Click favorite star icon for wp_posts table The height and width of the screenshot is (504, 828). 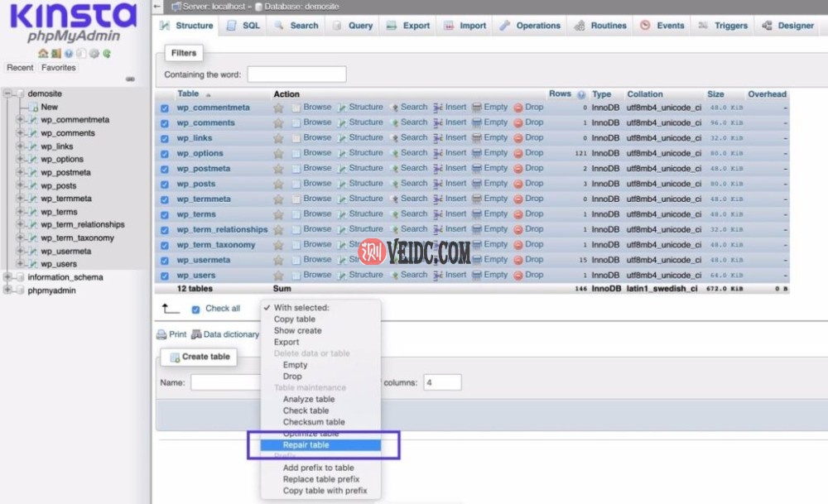pos(279,184)
